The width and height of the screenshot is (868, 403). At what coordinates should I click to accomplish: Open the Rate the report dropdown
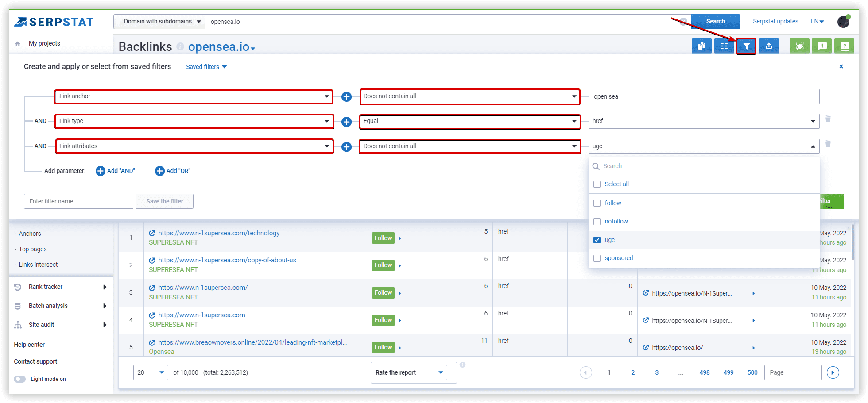click(x=436, y=372)
